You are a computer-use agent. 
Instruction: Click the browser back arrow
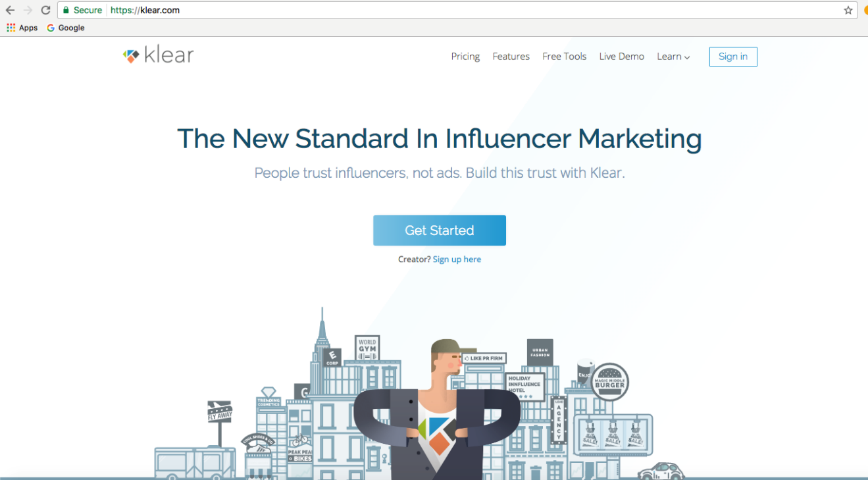pos(10,11)
